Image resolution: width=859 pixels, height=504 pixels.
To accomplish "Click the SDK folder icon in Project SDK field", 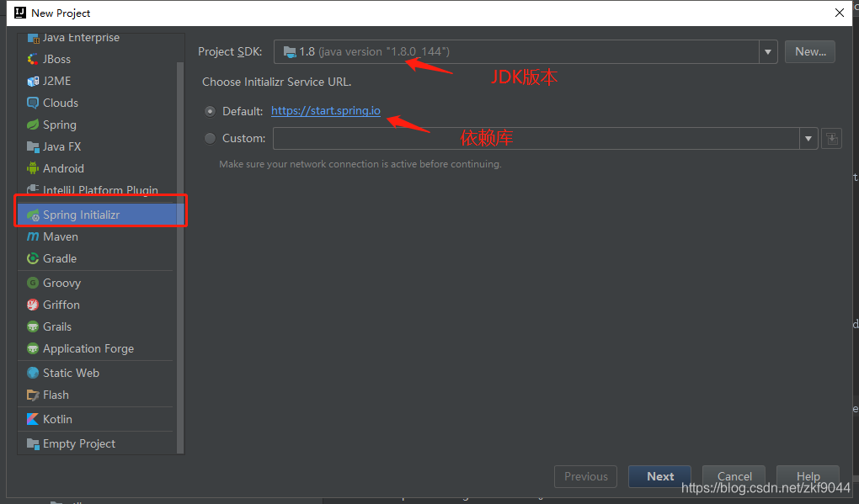I will tap(290, 52).
